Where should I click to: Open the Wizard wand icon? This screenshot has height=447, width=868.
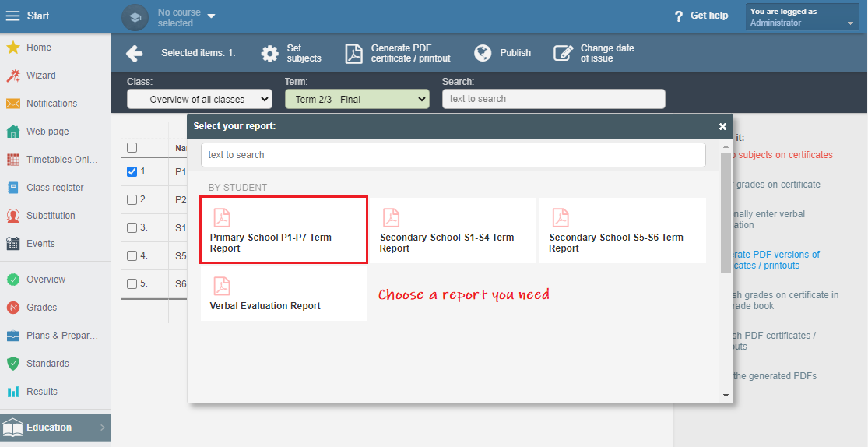click(13, 76)
